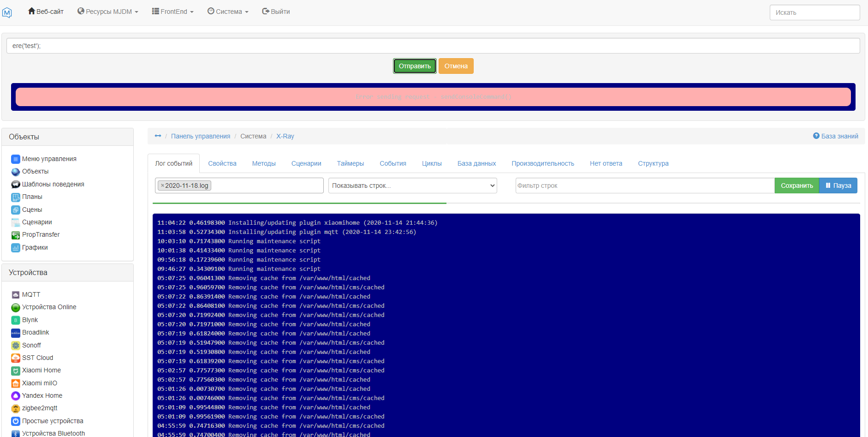Click the breadcrumb expand arrows icon
Screen dimensions: 868x437
pos(158,136)
